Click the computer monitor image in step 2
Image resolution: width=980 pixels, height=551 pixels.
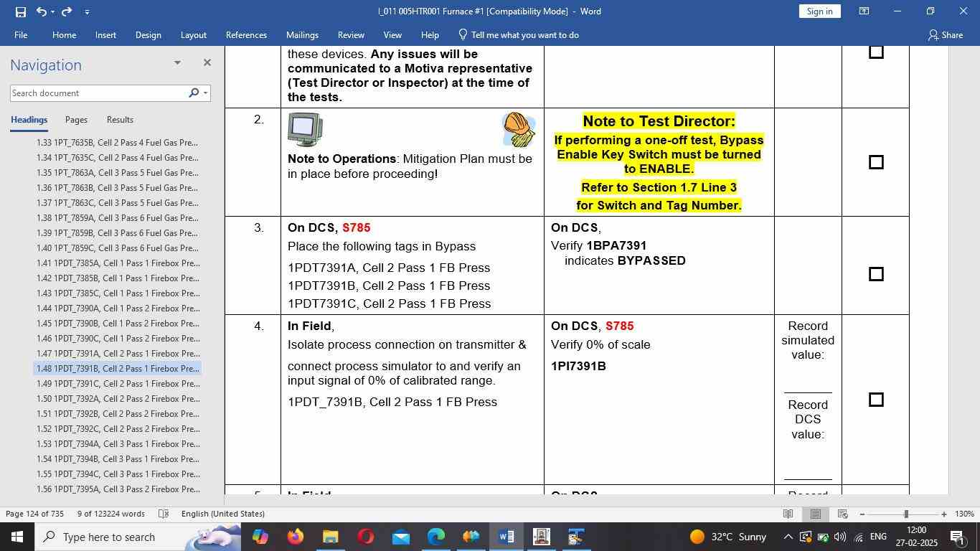pos(305,130)
